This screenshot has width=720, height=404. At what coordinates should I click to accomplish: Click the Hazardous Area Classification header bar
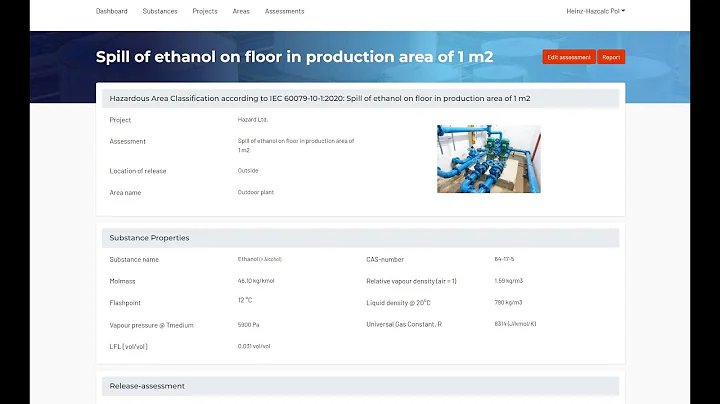(360, 98)
